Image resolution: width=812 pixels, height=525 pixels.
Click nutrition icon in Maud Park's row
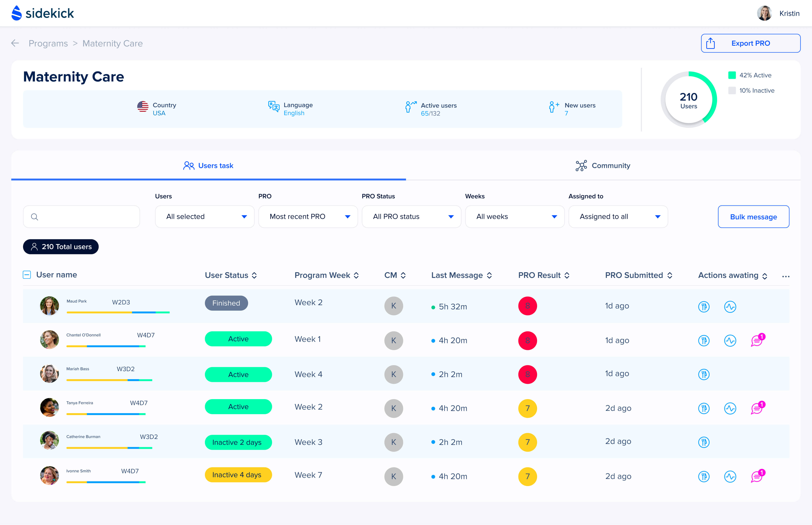click(704, 306)
